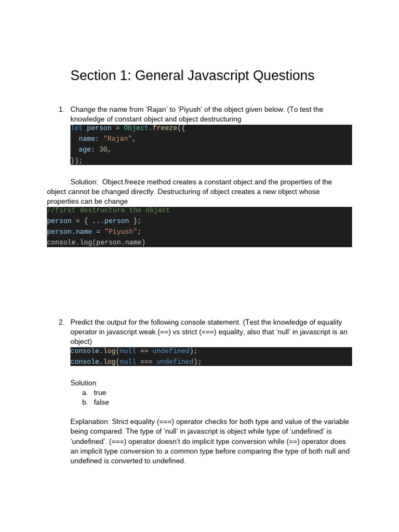Screen dimensions: 399x532
Task: Click the Explanation paragraph on strict equality
Action: (210, 441)
